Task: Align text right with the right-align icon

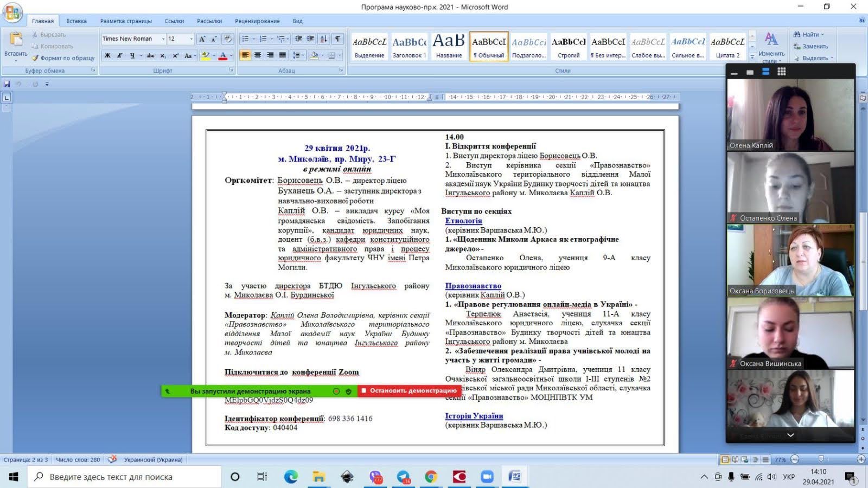Action: (x=270, y=55)
